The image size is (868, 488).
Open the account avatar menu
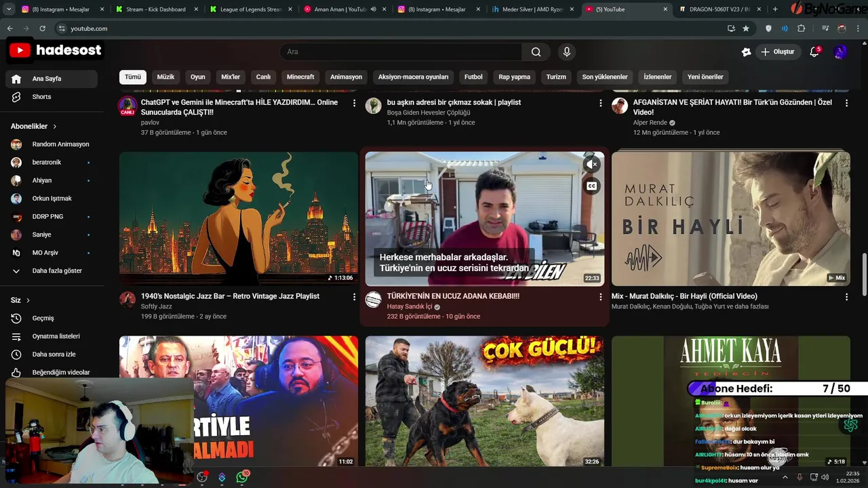840,52
